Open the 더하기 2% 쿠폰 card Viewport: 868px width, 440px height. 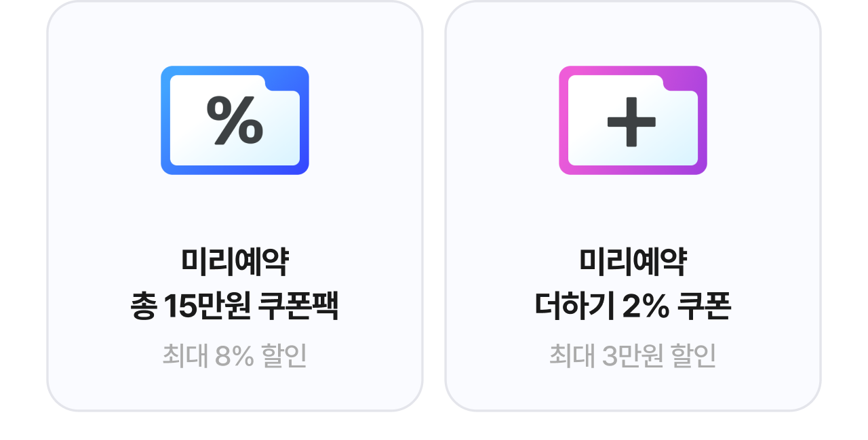pyautogui.click(x=633, y=205)
